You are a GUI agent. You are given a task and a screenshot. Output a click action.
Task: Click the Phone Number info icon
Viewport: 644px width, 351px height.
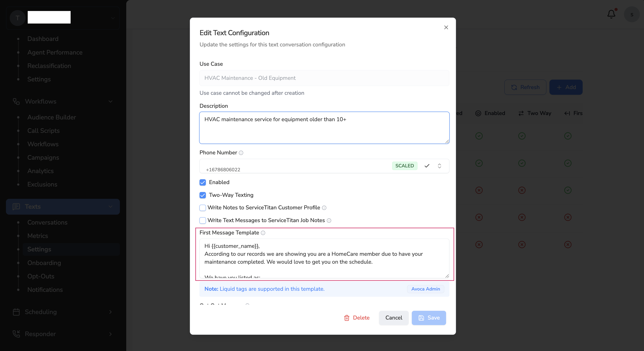pos(241,153)
